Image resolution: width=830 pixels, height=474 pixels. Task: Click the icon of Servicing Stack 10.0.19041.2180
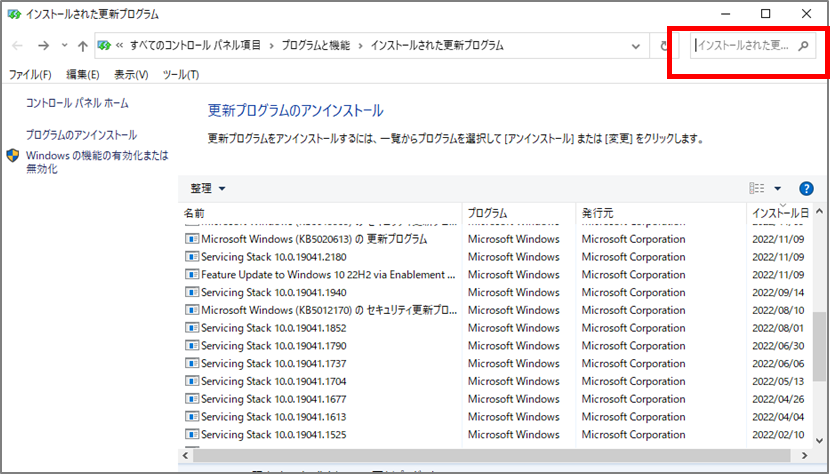click(192, 257)
